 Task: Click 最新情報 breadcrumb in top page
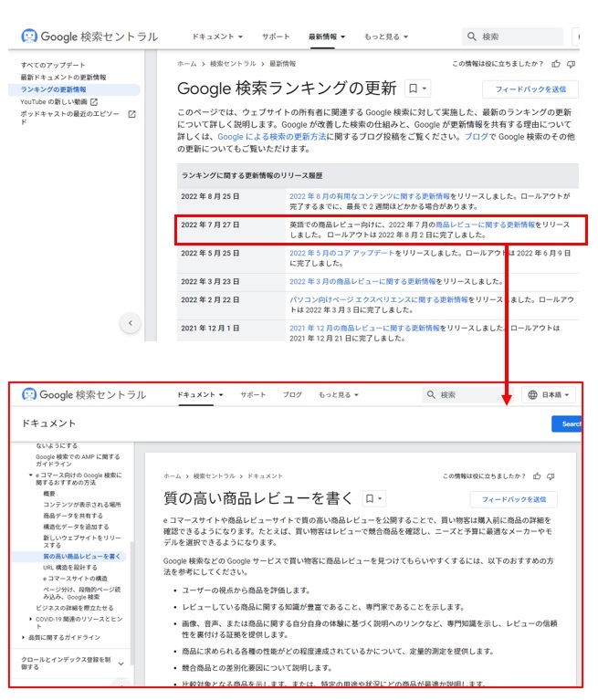point(283,64)
